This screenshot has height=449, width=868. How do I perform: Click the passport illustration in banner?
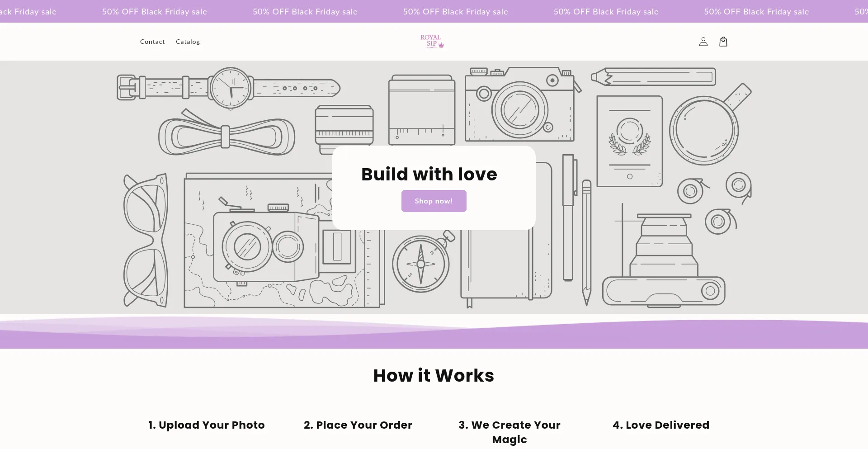tap(629, 141)
